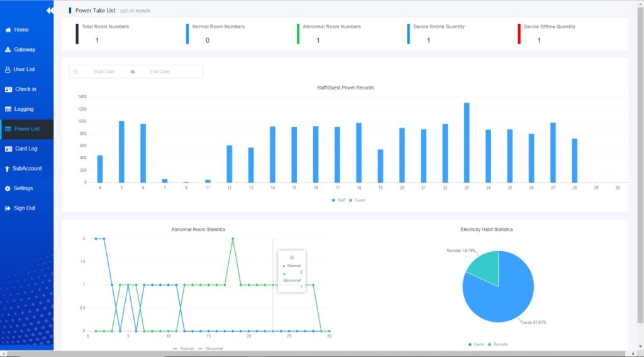The image size is (644, 357).
Task: Toggle Staff series in bar chart legend
Action: [338, 200]
